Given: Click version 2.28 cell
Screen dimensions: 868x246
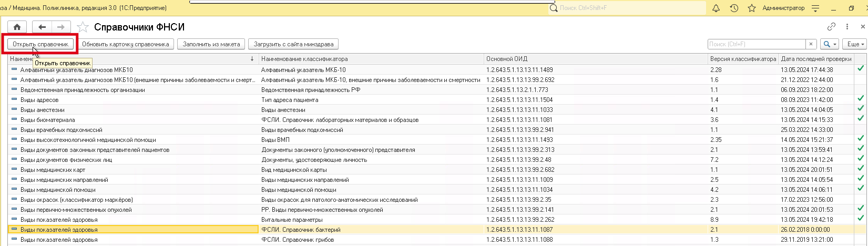Looking at the screenshot, I should coord(743,69).
